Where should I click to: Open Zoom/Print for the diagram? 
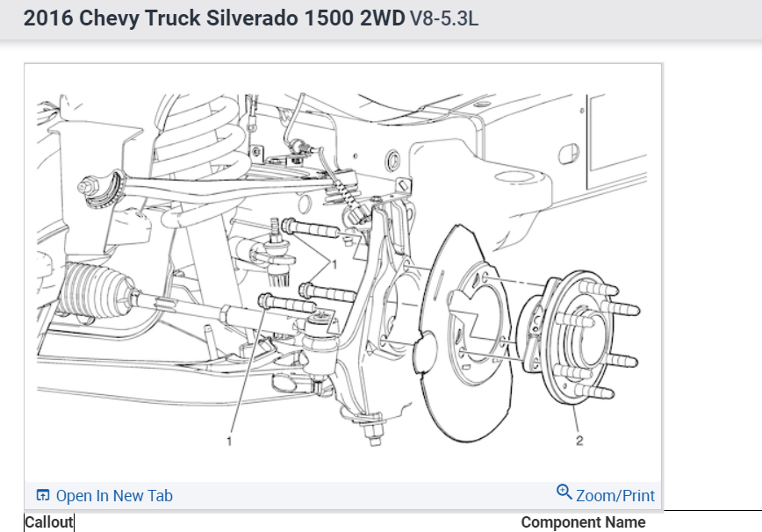606,494
